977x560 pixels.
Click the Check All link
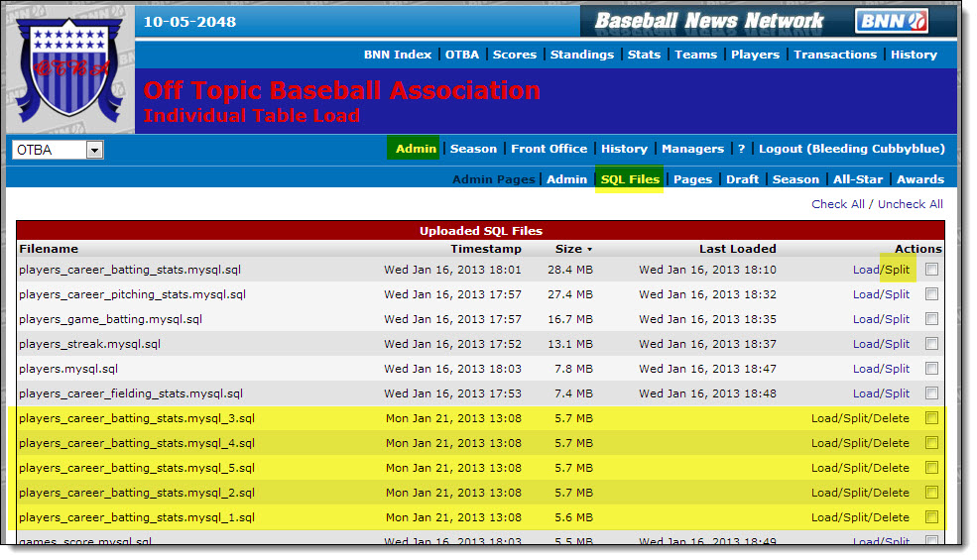tap(837, 204)
